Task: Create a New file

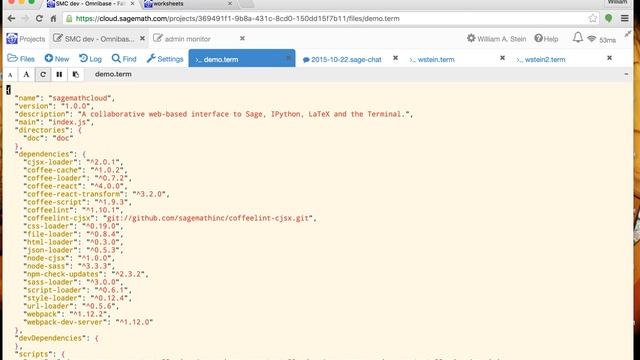Action: coord(57,59)
